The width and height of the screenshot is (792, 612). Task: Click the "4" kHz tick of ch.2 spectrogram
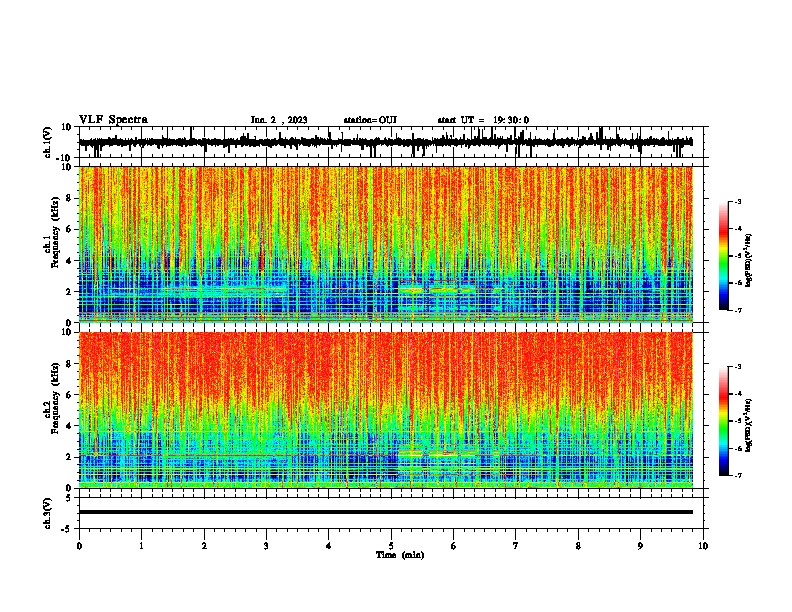69,426
